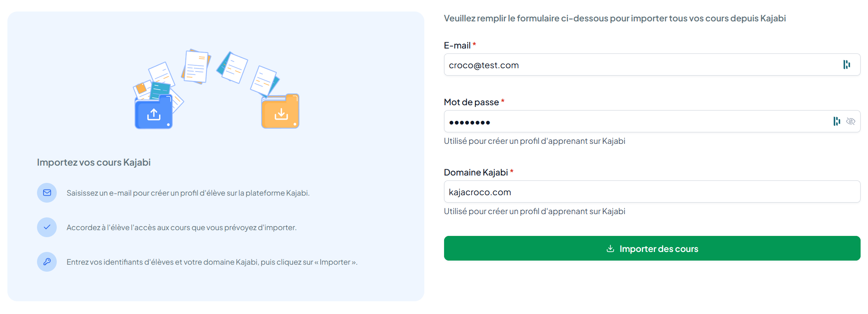Click the Mot de passe label

tap(471, 102)
